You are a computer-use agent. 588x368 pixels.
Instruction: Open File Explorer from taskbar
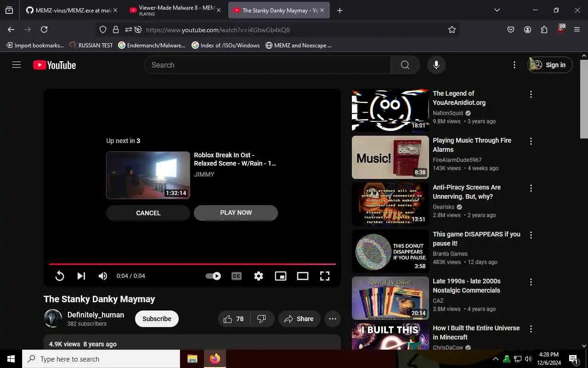point(192,359)
